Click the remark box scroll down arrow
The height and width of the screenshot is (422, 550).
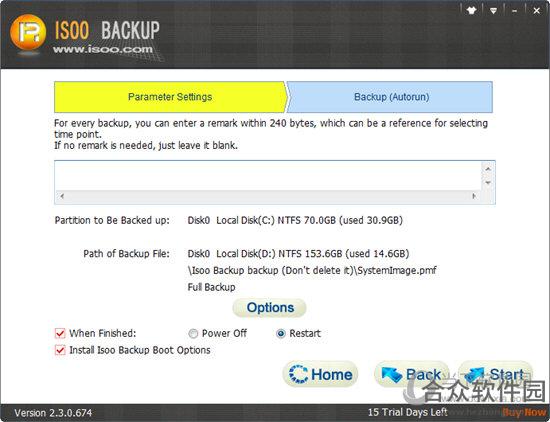488,183
